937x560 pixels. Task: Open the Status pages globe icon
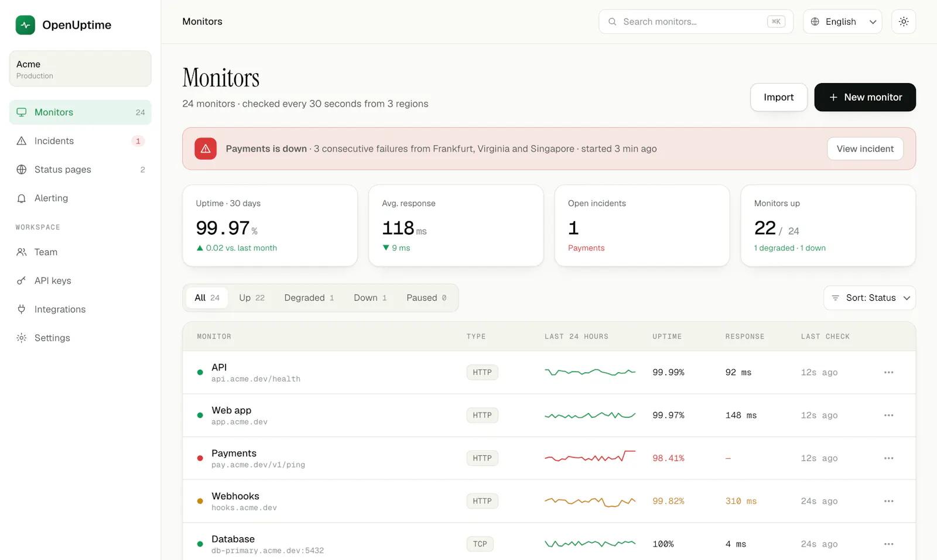pyautogui.click(x=22, y=170)
